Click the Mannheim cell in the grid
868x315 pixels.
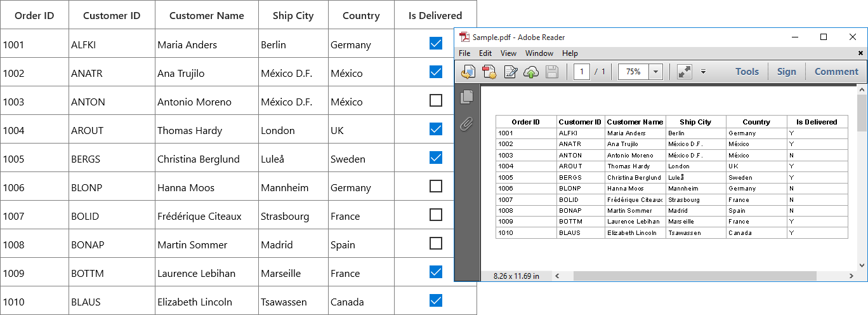tap(293, 186)
